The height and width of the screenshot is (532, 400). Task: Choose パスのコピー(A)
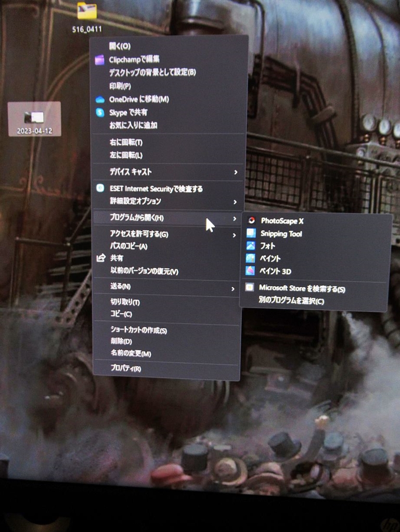[x=128, y=246]
